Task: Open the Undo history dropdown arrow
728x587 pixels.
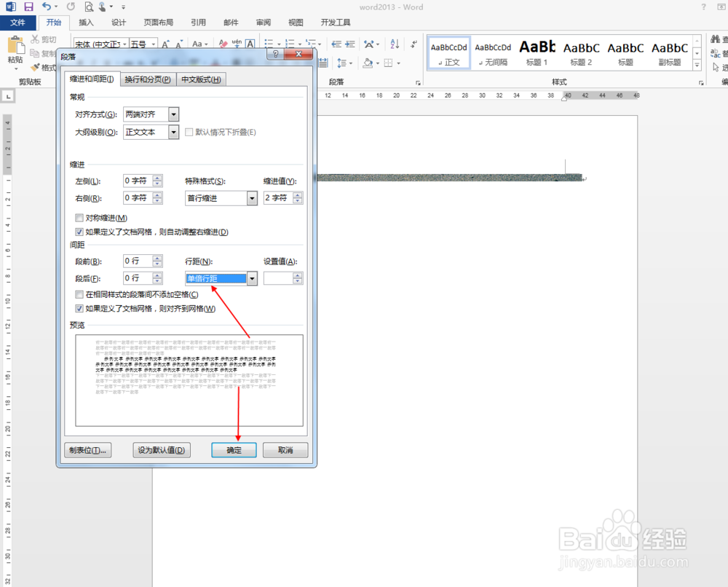Action: (x=56, y=7)
